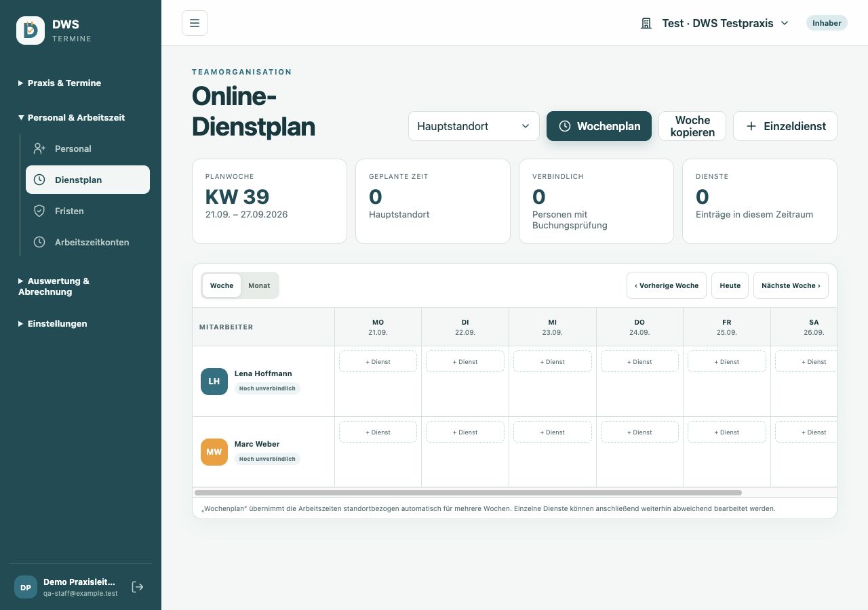The image size is (868, 610).
Task: Switch the view to Monat
Action: (259, 285)
